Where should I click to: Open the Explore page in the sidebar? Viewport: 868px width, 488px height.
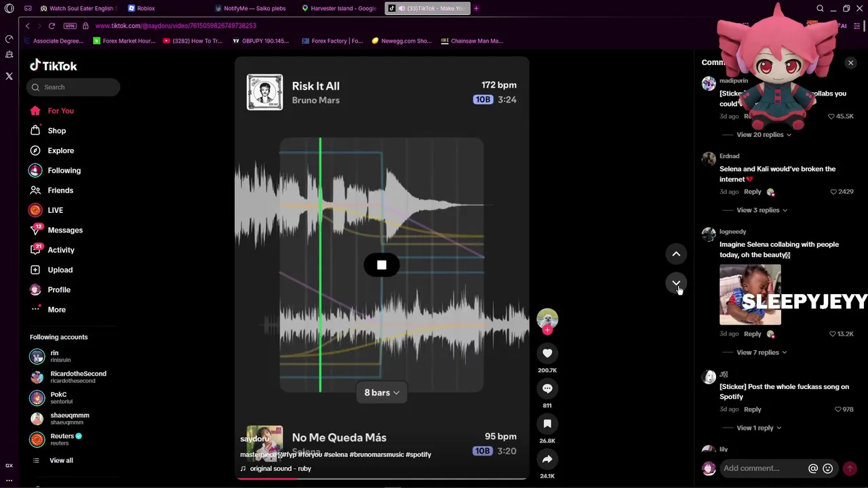[x=60, y=150]
